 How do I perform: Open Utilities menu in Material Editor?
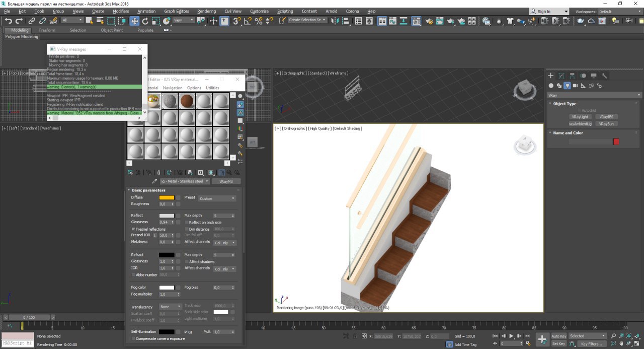pos(212,88)
